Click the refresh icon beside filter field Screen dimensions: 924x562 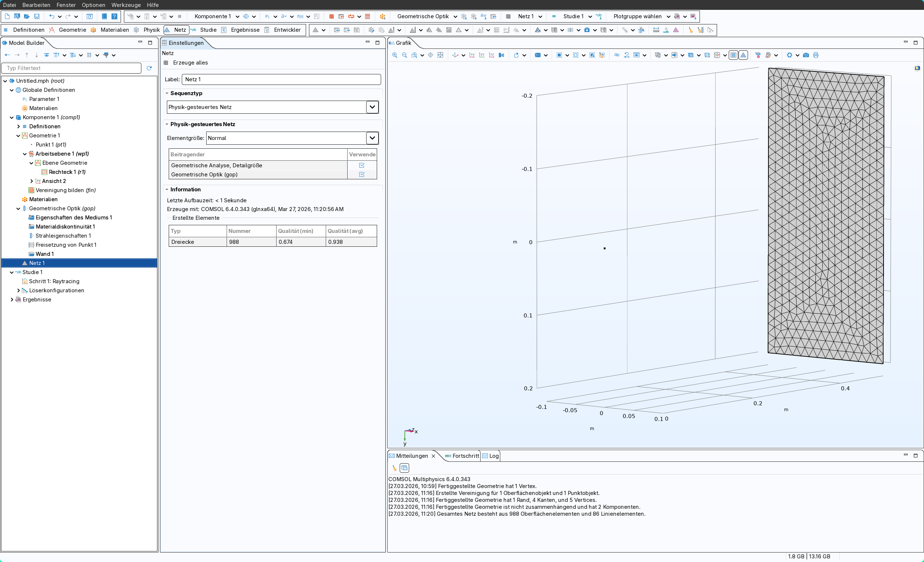point(149,68)
